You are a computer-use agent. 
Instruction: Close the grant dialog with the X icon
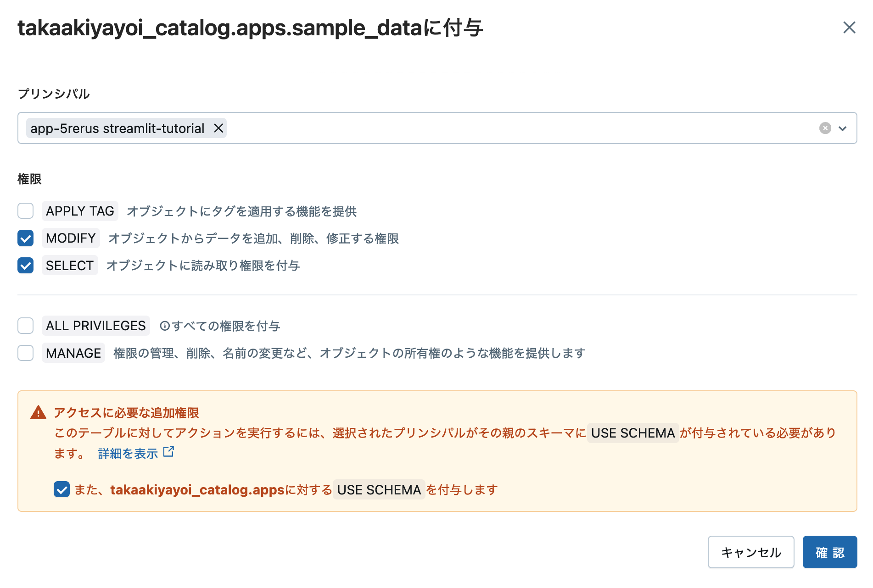850,28
